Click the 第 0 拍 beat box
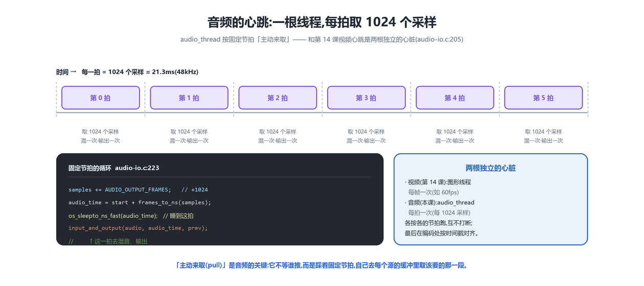Image resolution: width=644 pixels, height=286 pixels. (101, 98)
